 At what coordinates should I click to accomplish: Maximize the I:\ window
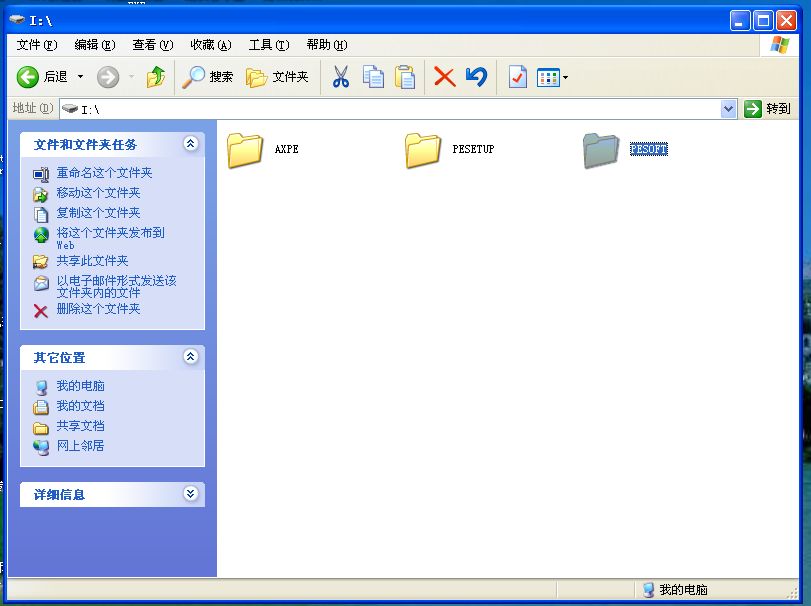[x=763, y=21]
